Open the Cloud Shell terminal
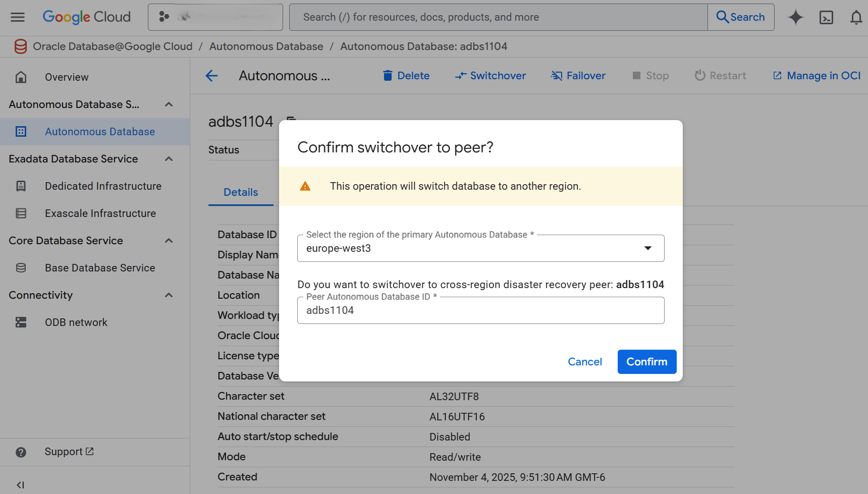868x494 pixels. (826, 17)
